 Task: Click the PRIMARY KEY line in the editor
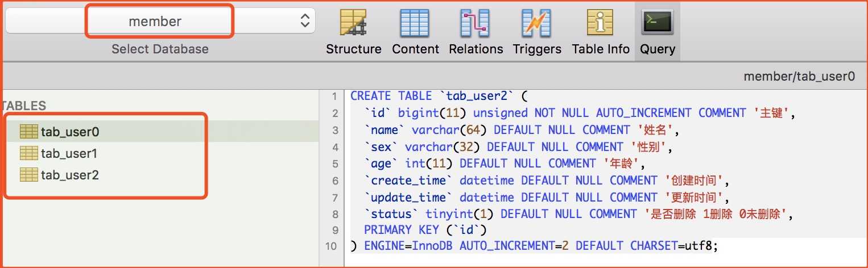coord(426,230)
